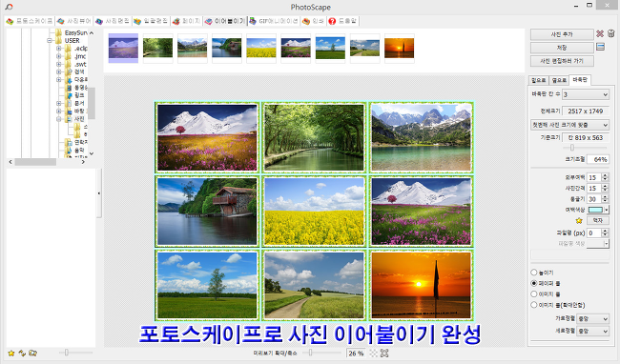Click the thumbnail size slider at bottom left
This screenshot has width=620, height=364.
pyautogui.click(x=75, y=353)
